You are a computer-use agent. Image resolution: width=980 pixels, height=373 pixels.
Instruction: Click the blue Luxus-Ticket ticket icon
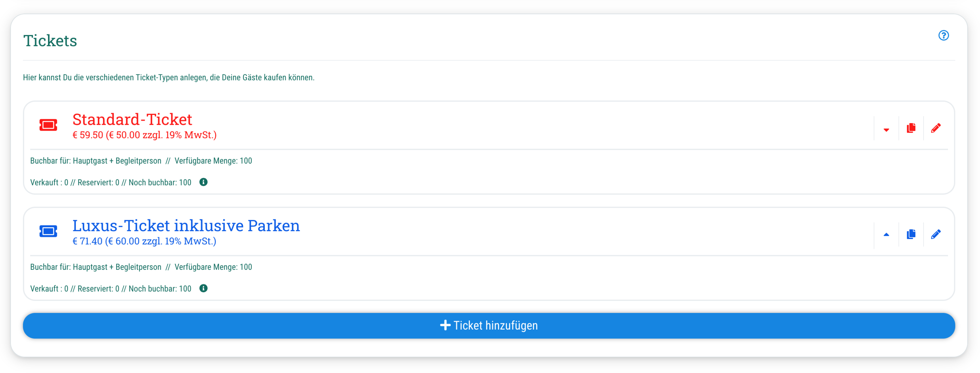(48, 231)
